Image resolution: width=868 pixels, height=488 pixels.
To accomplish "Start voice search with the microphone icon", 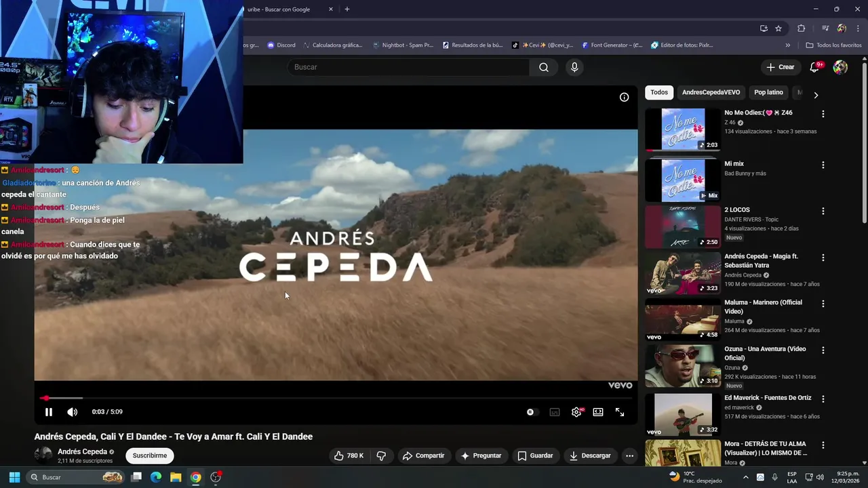I will pos(574,67).
